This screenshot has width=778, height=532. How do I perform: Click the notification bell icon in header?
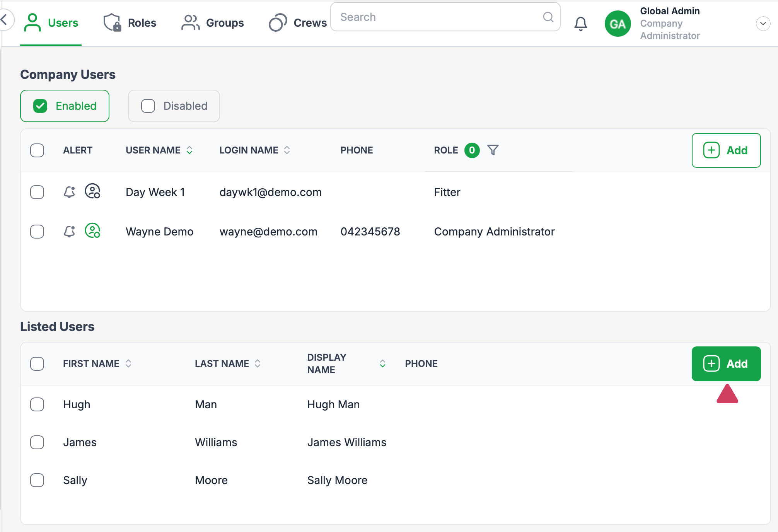(x=580, y=24)
